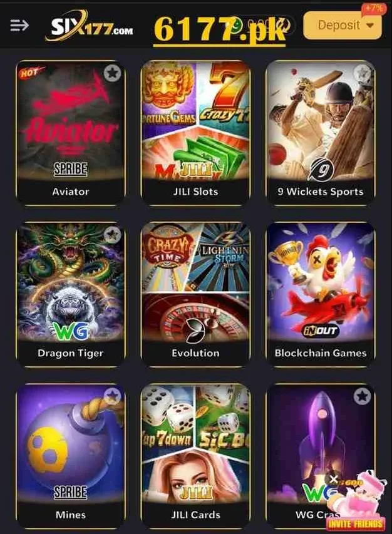
Task: Open the hamburger side menu
Action: tap(19, 25)
